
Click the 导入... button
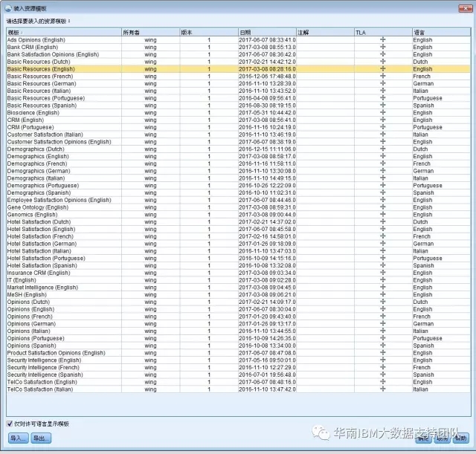pyautogui.click(x=18, y=438)
